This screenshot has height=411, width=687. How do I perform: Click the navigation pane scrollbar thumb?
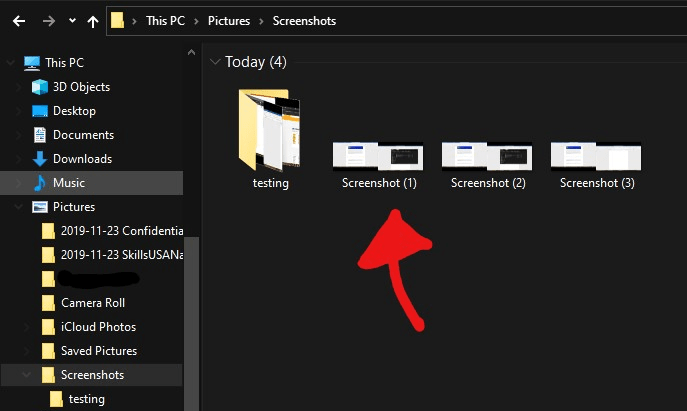[x=191, y=324]
